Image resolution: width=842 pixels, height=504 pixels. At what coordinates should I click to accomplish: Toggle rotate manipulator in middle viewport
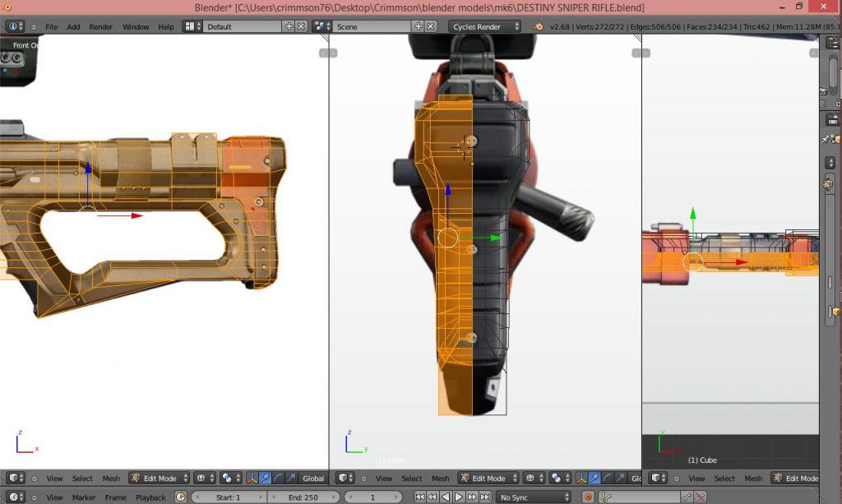(607, 478)
